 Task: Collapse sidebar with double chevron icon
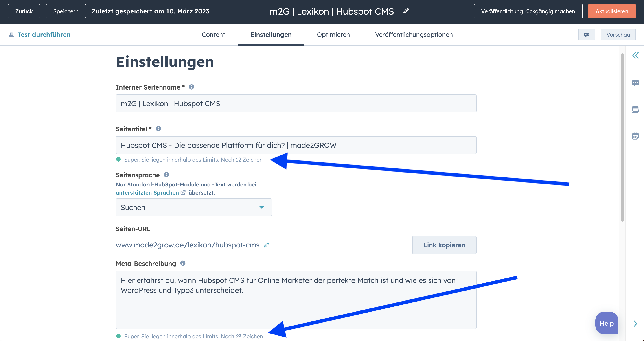pyautogui.click(x=635, y=55)
